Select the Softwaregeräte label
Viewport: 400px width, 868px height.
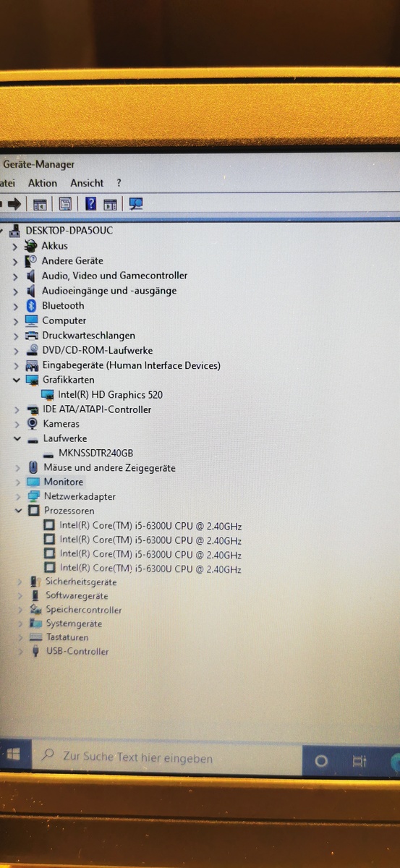pos(77,596)
